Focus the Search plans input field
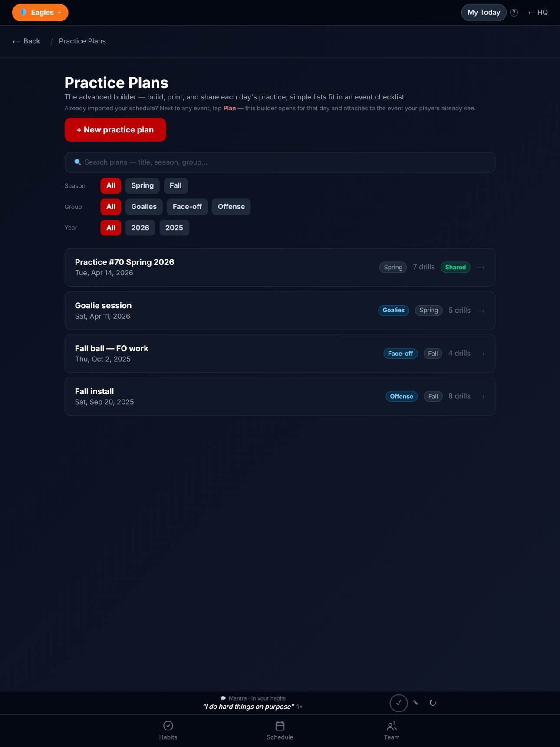 click(280, 162)
